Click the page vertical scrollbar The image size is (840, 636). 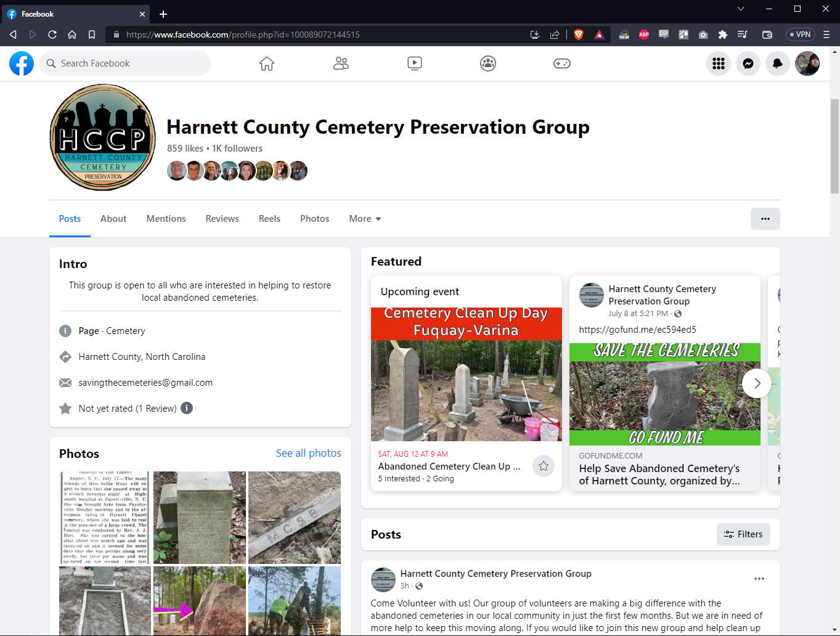tap(834, 147)
